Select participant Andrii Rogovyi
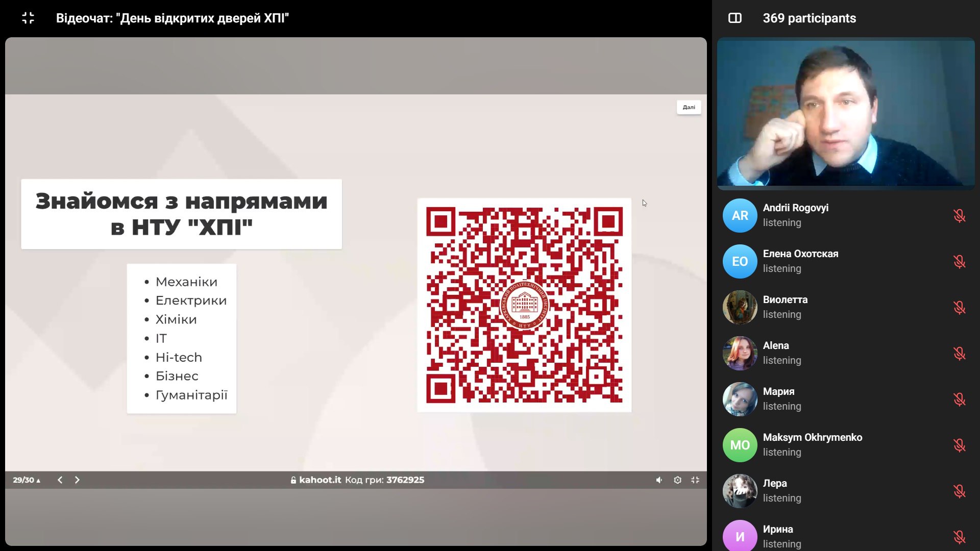The image size is (980, 551). click(846, 215)
